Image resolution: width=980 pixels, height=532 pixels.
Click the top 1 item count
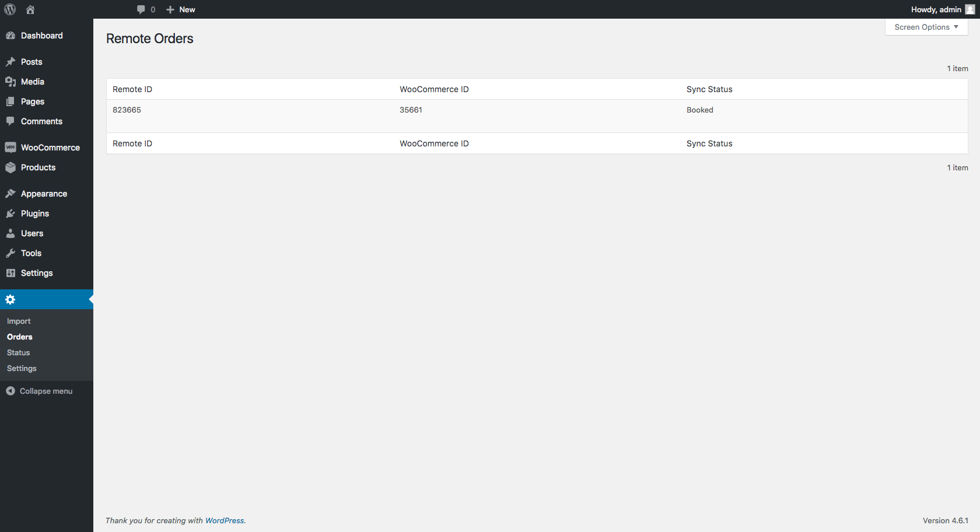[957, 68]
